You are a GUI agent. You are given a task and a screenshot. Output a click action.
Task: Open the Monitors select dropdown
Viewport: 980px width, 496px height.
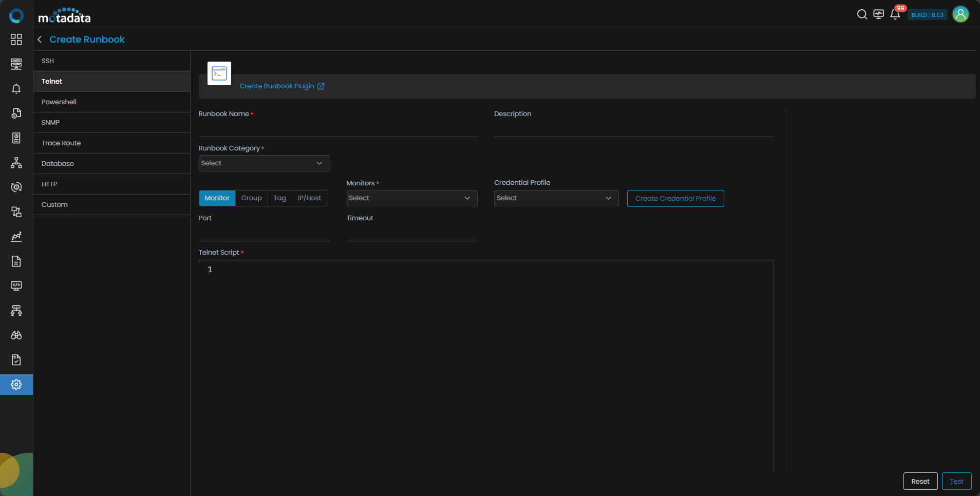pos(411,198)
